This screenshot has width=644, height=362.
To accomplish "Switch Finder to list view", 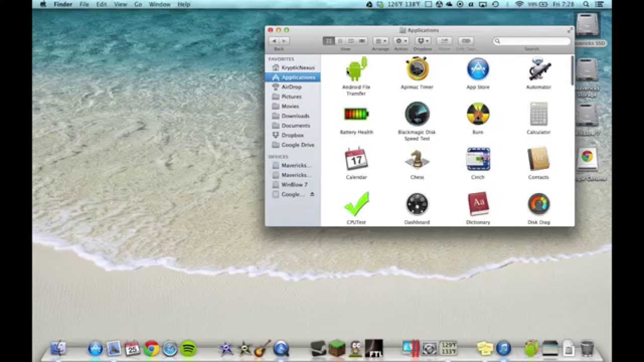I will pos(340,41).
